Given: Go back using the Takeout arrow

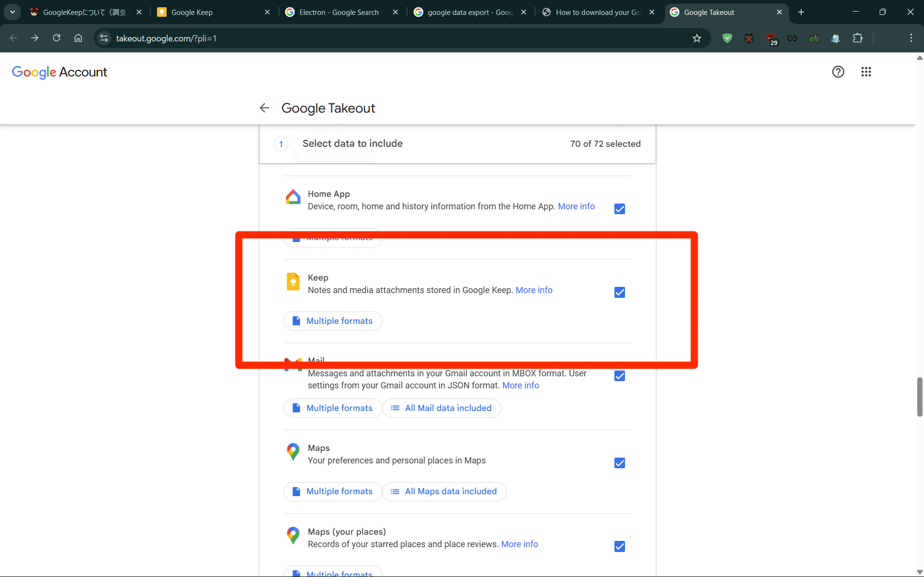Looking at the screenshot, I should [264, 108].
